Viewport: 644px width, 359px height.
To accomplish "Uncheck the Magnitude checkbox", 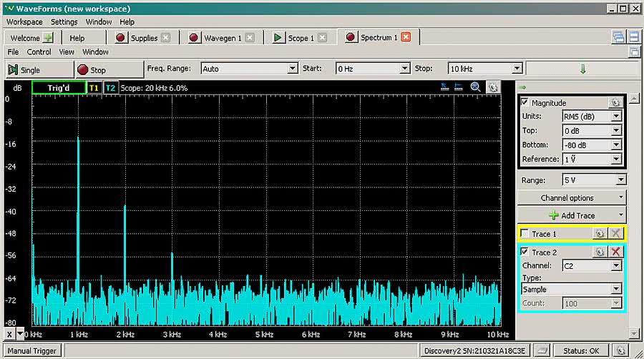I will coord(525,102).
